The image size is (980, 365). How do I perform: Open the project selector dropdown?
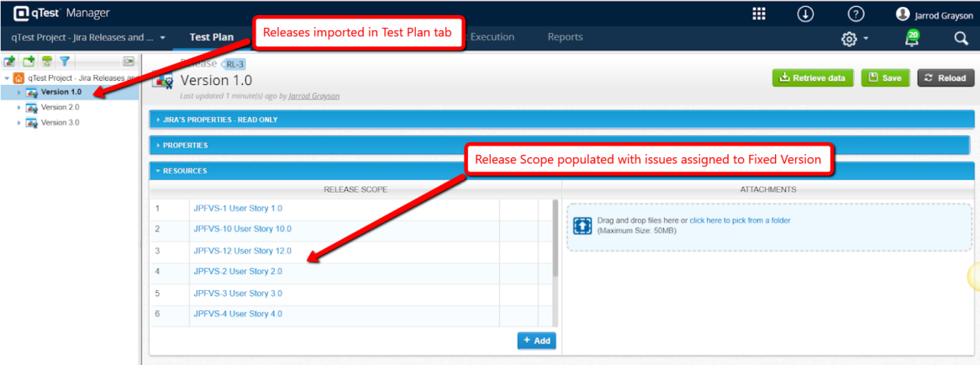pos(88,38)
